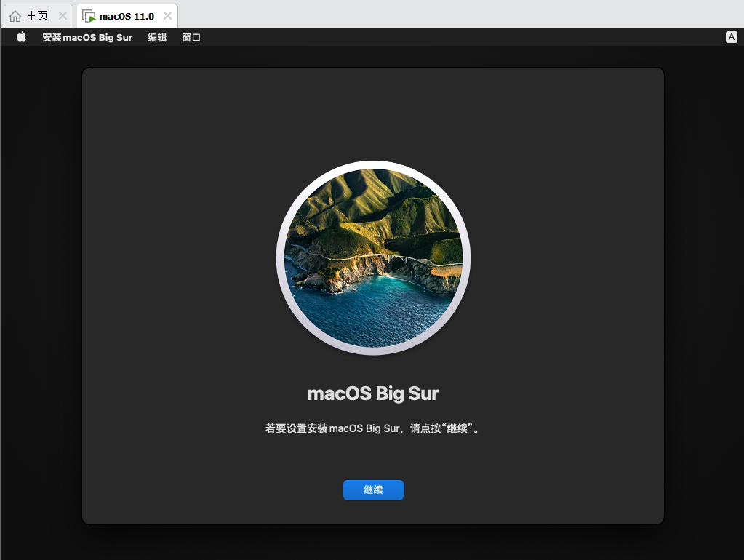Screen dimensions: 744x560
Task: Open the Apple menu
Action: pos(21,37)
